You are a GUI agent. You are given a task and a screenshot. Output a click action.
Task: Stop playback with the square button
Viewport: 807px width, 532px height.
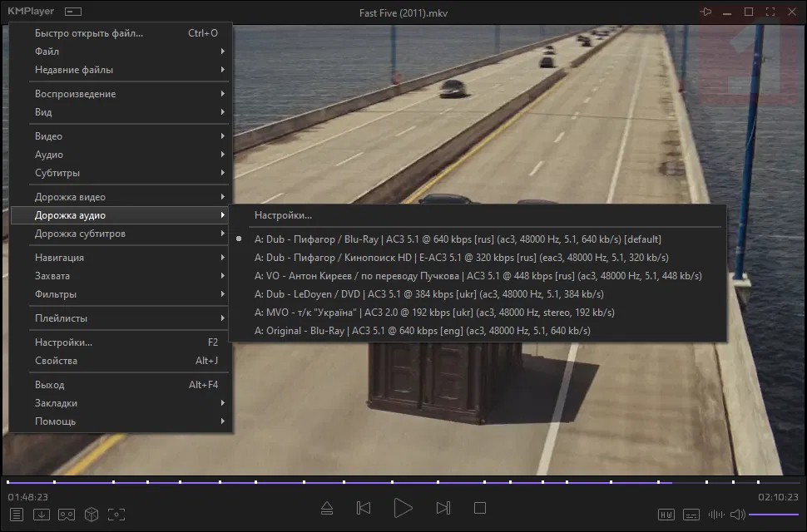click(480, 509)
